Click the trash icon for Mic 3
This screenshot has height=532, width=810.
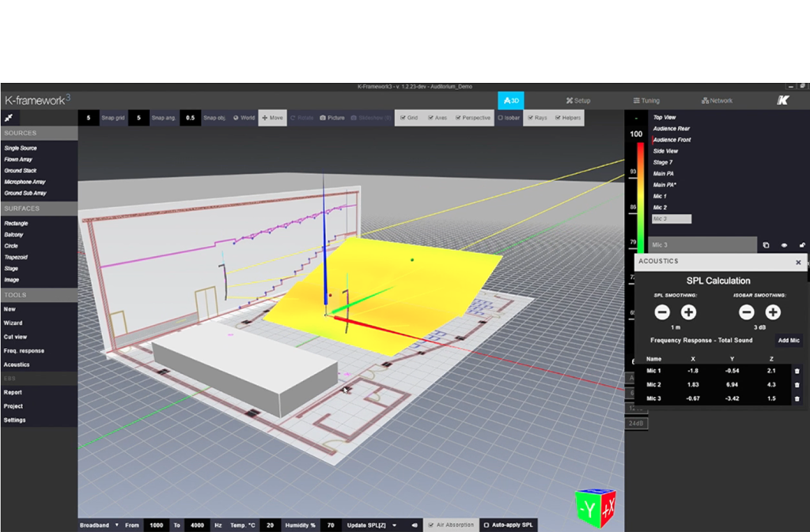tap(797, 398)
